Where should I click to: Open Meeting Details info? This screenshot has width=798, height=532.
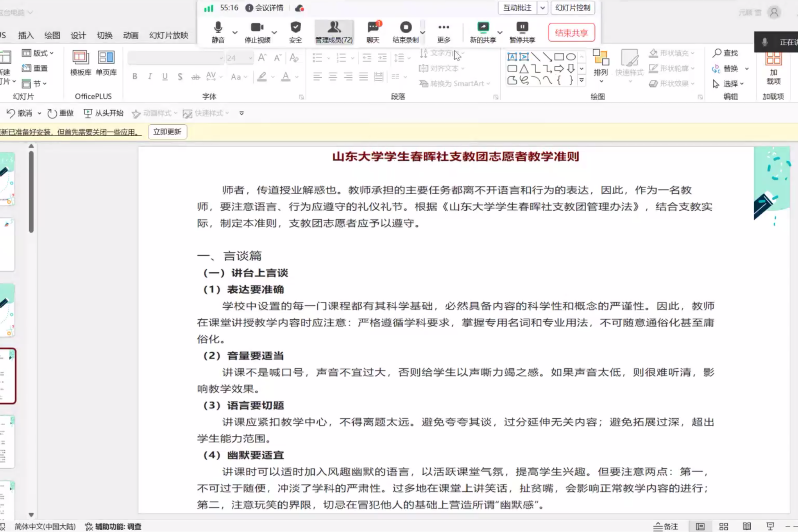(x=264, y=8)
